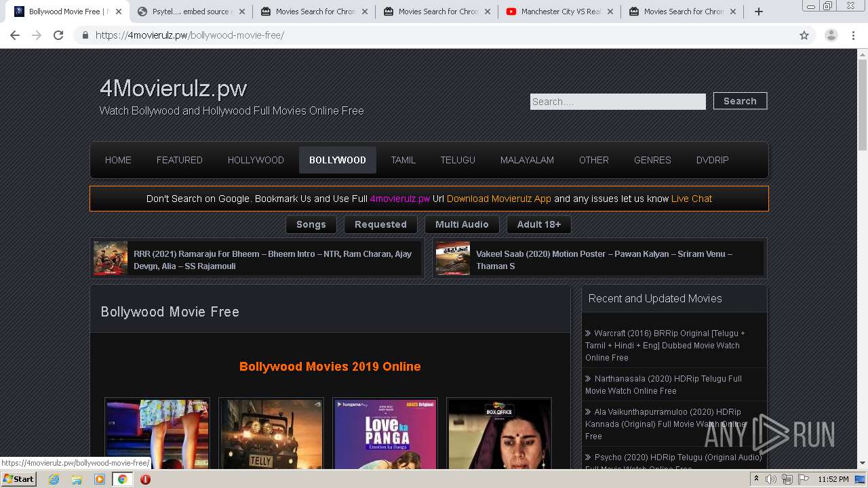Click the Chrome address bar URL
Screen dimensions: 868x488
coord(190,35)
